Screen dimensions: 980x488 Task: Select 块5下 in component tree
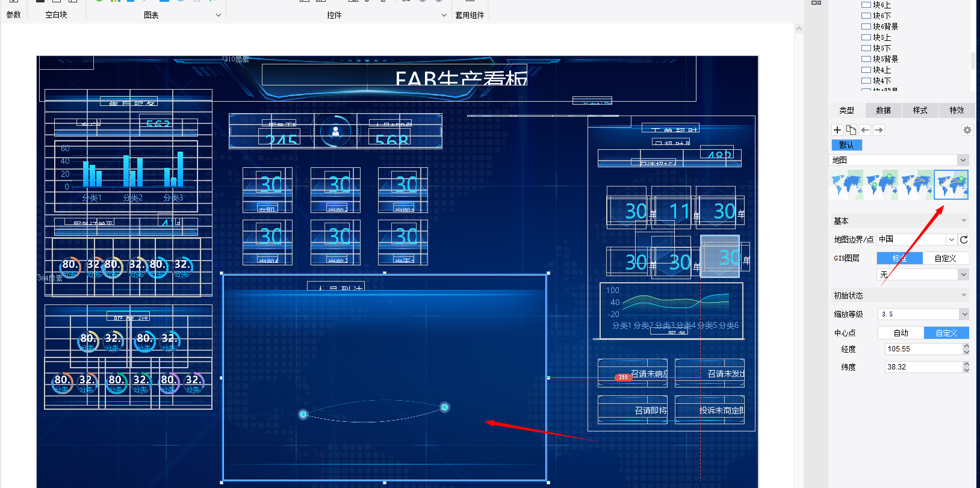[x=882, y=48]
